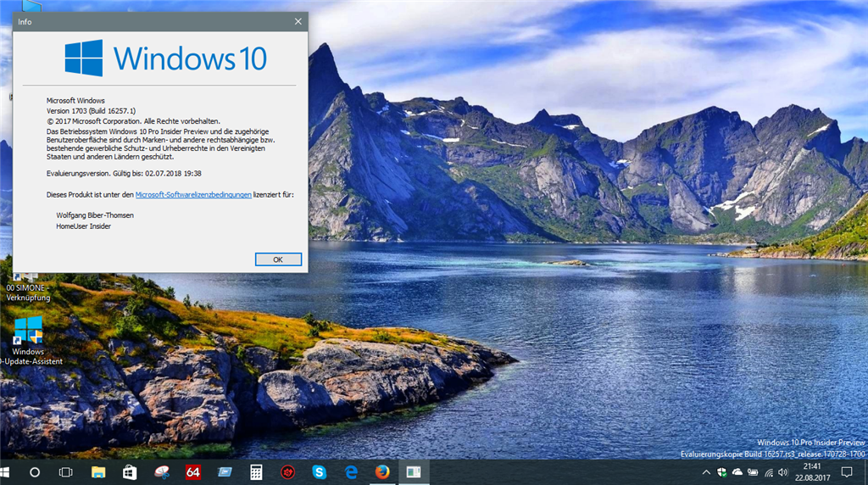Open Task View on the taskbar

coord(66,472)
